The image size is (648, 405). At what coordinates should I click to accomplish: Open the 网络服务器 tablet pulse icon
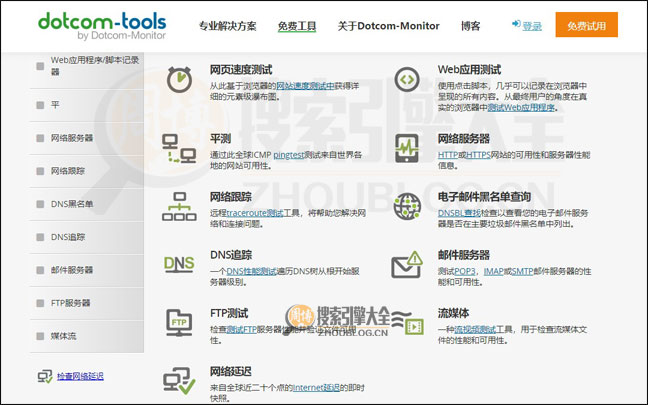click(407, 148)
